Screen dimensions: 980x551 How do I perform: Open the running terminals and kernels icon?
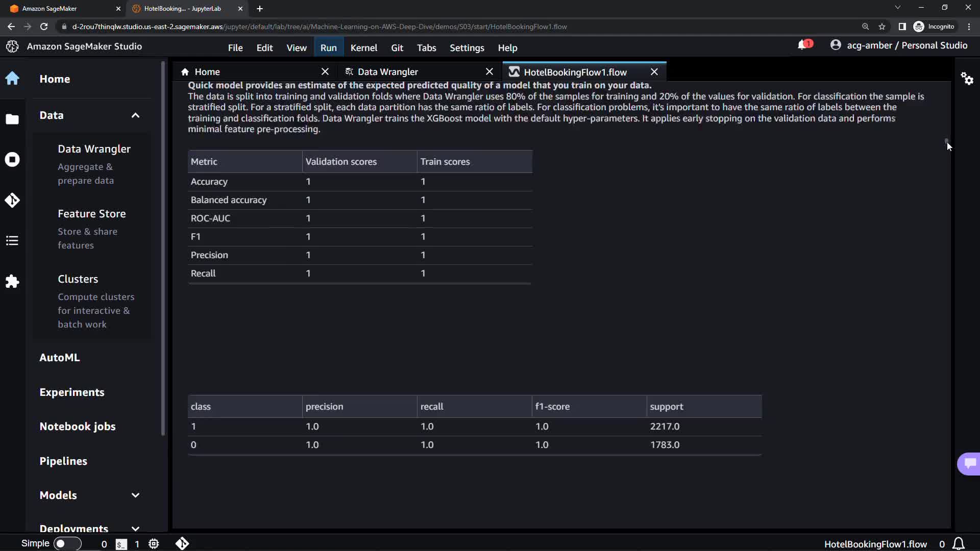(x=12, y=160)
